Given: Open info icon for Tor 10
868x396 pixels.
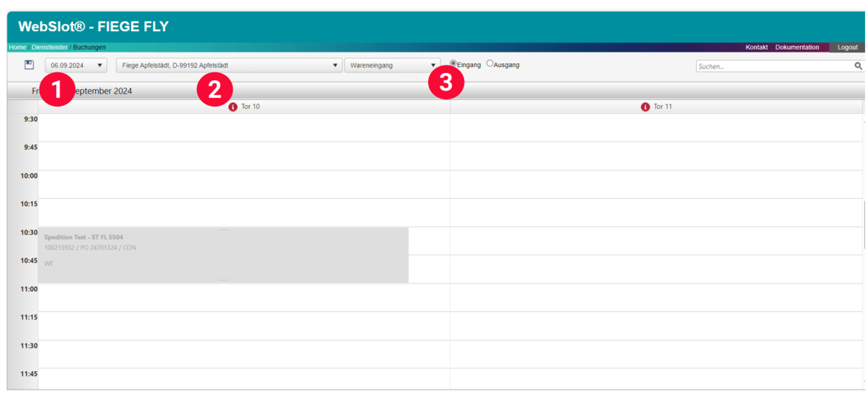Looking at the screenshot, I should coord(233,107).
